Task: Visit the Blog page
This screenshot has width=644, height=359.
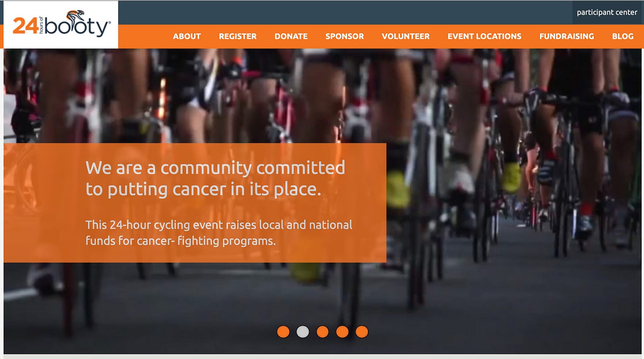Action: click(623, 36)
